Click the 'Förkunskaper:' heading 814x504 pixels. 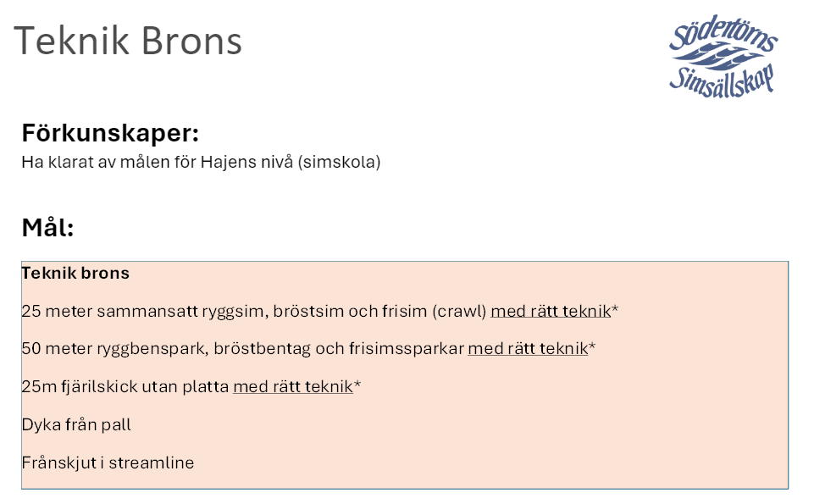pos(110,133)
